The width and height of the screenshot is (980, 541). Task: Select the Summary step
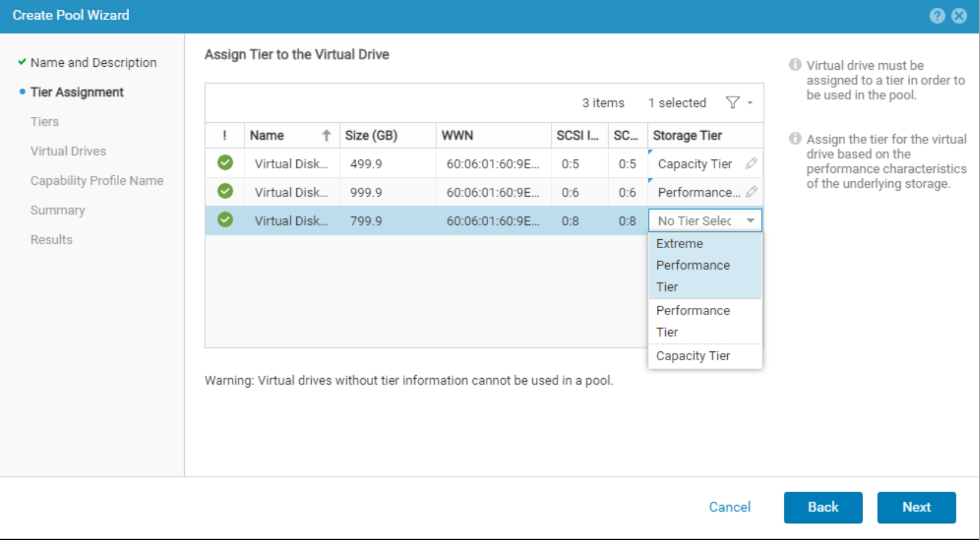click(58, 211)
